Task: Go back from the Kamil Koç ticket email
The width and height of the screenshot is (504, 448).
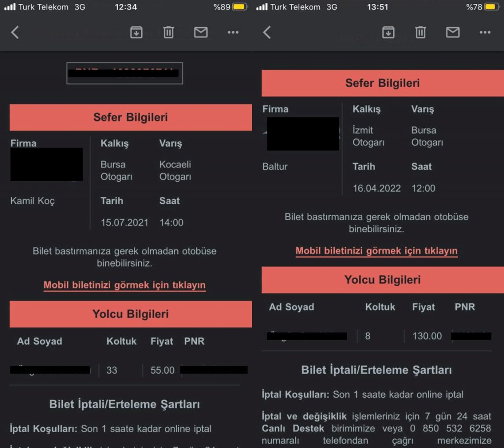Action: tap(15, 32)
